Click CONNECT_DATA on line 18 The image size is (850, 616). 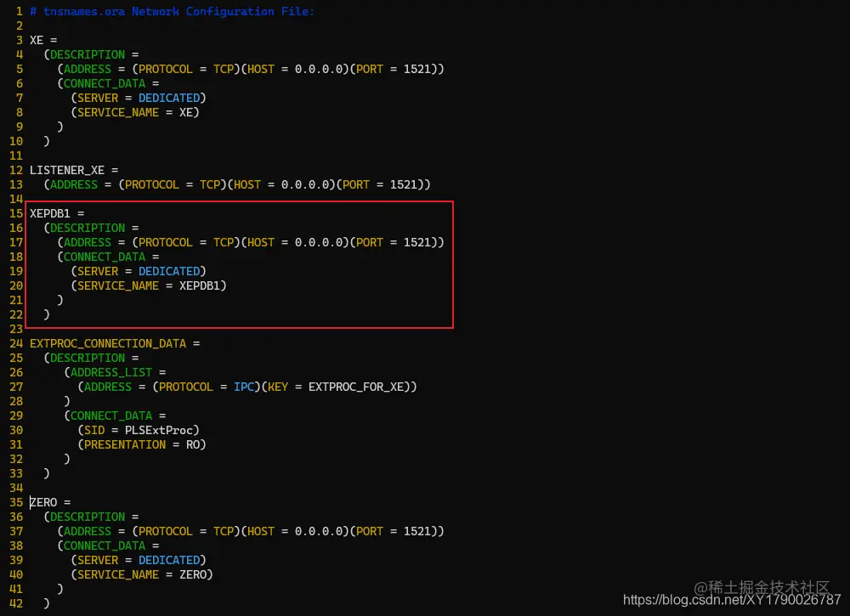[x=105, y=257]
